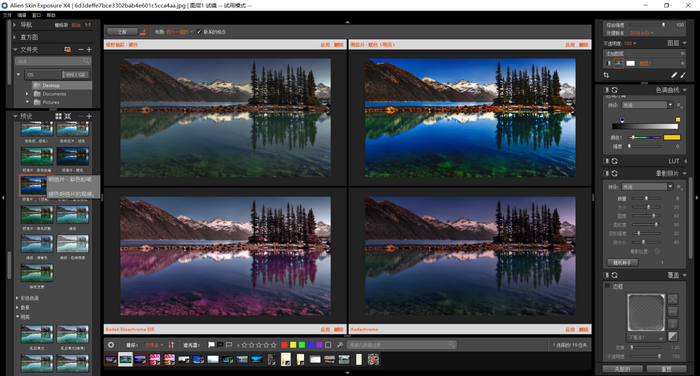Image resolution: width=700 pixels, height=376 pixels.
Task: Open the 编辑 menu
Action: [22, 15]
